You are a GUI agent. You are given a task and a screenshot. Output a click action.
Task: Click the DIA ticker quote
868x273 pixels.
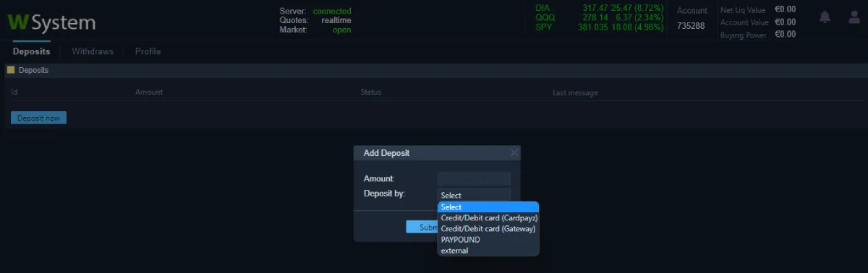coord(599,8)
